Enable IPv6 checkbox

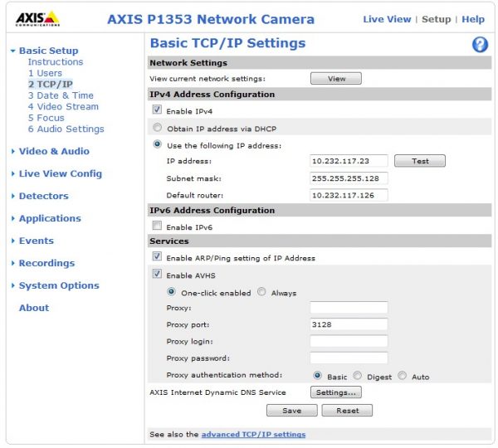pos(157,226)
